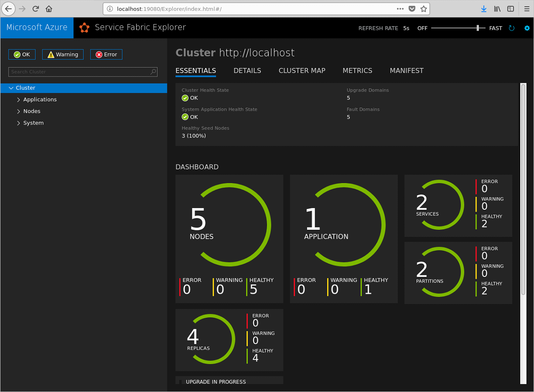Open Firefox downloads via the arrow icon
This screenshot has height=392, width=534.
[484, 8]
